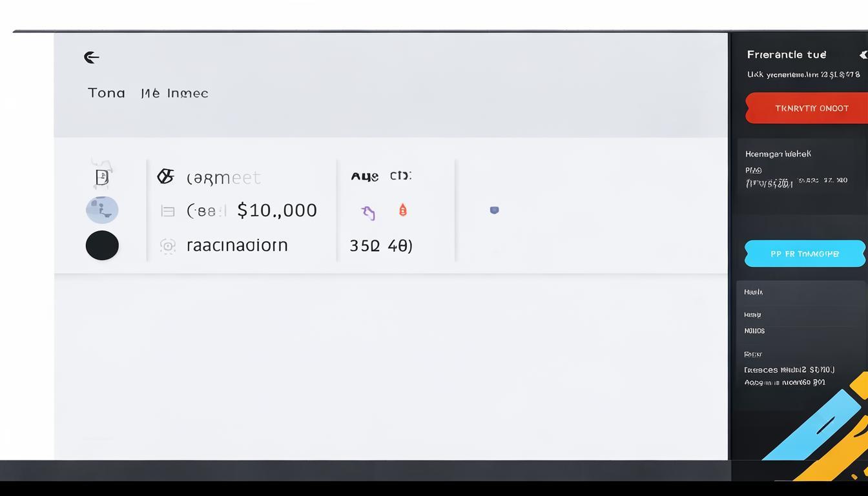The image size is (868, 496).
Task: Click the red flame icon
Action: pyautogui.click(x=403, y=210)
